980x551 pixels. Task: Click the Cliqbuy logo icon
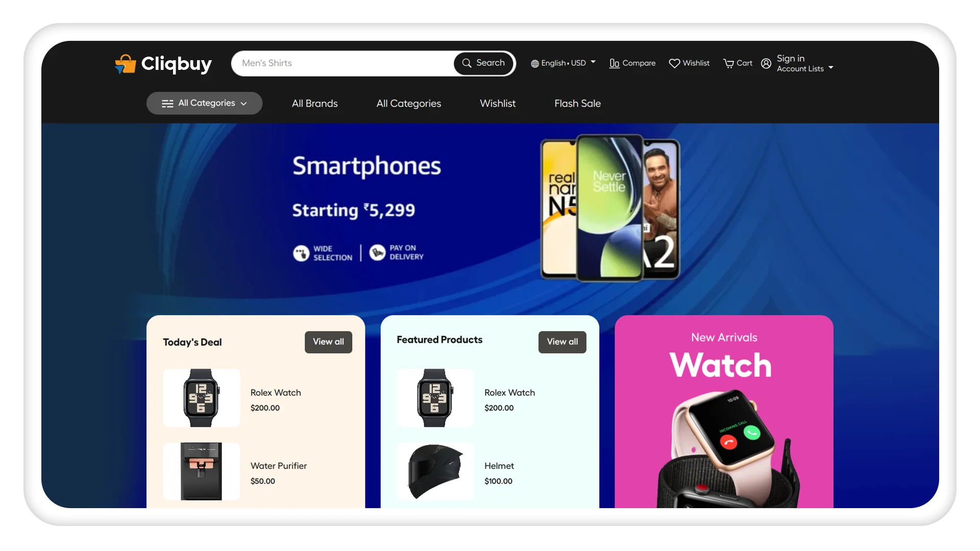point(125,63)
